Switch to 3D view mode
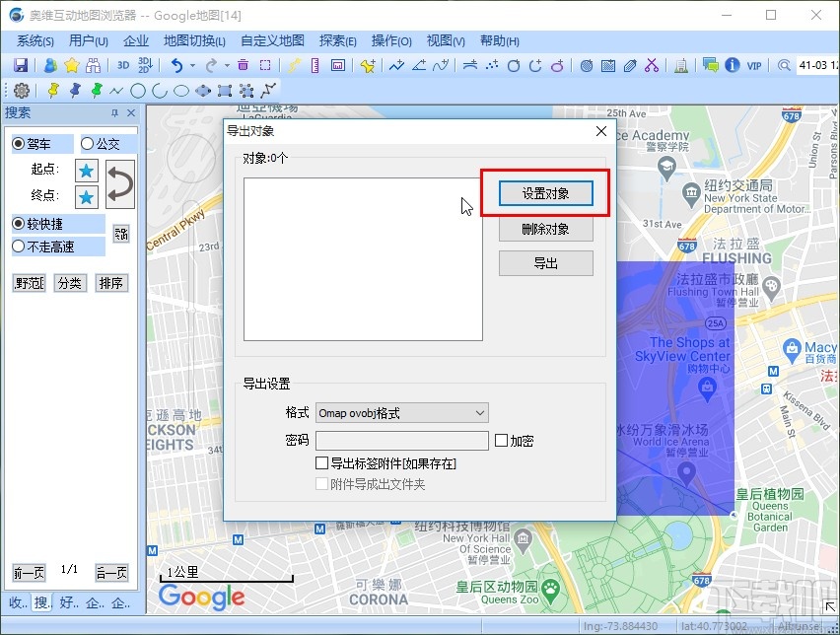840x635 pixels. tap(122, 63)
